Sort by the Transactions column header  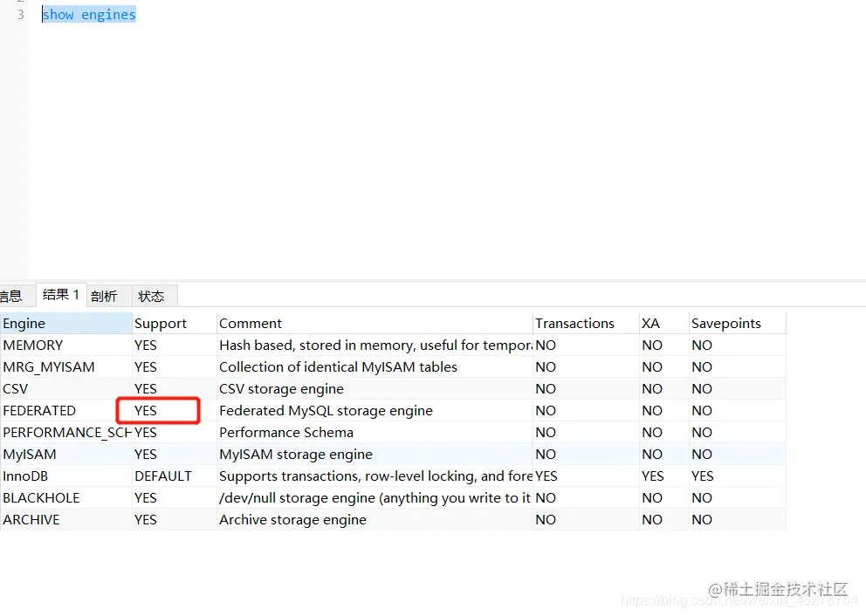(x=586, y=324)
